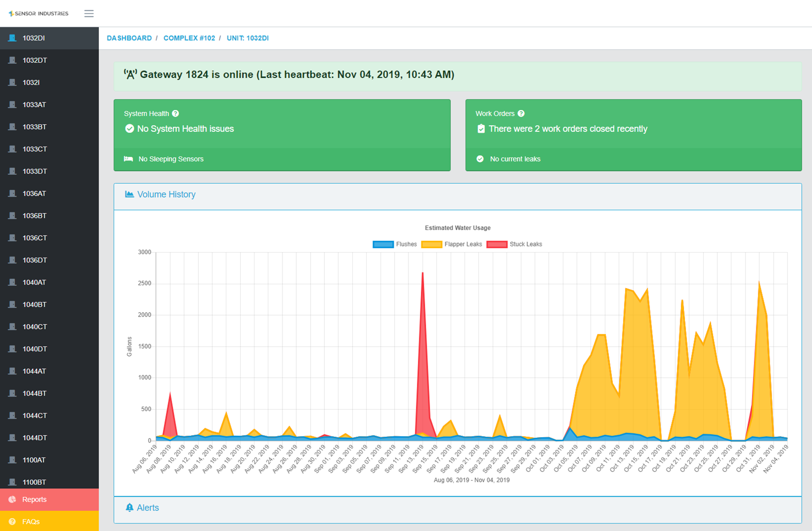Select unit 1036DT in sidebar
Screen dimensions: 812x531
point(49,260)
